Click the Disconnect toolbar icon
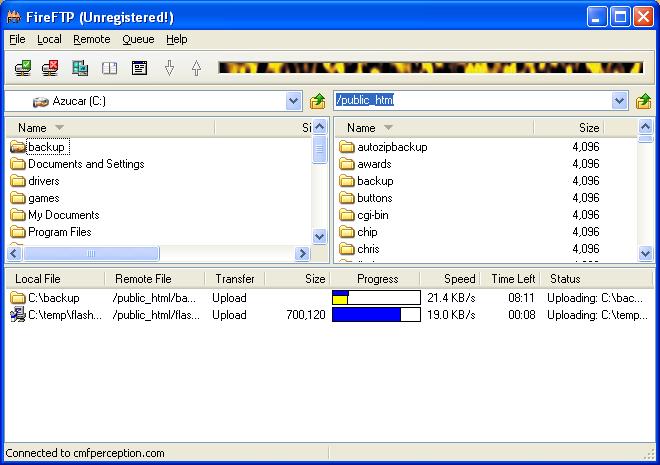The image size is (660, 465). (x=50, y=68)
